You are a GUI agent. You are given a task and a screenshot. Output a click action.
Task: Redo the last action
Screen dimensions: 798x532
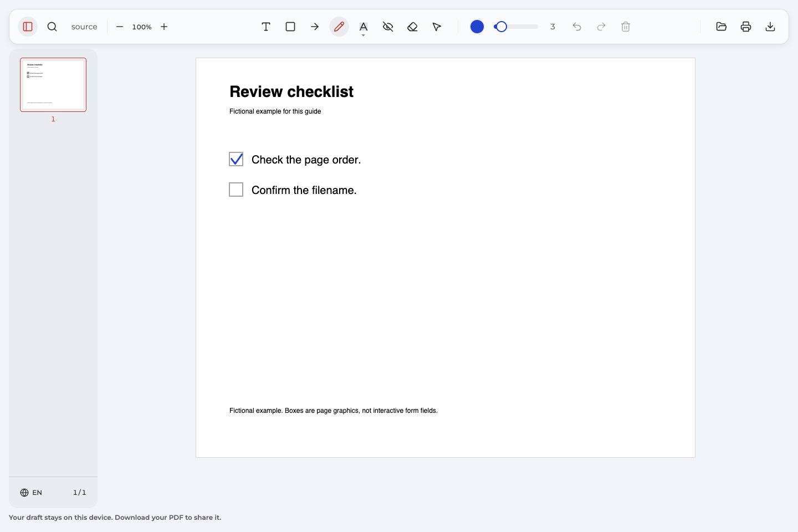[x=601, y=27]
